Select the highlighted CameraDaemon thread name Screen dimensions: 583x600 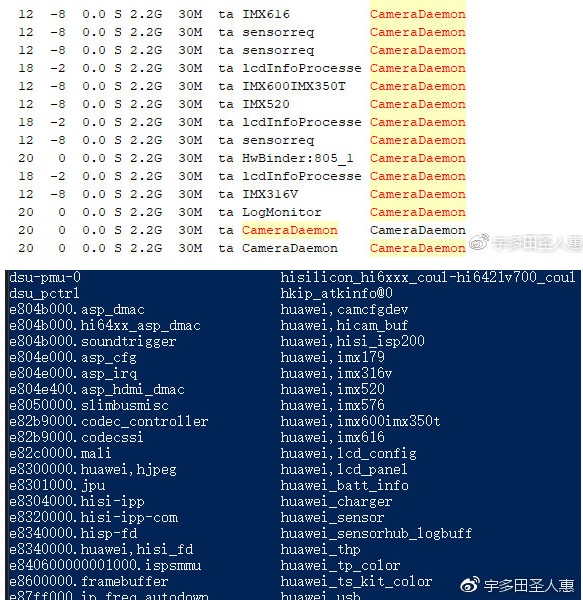click(290, 230)
